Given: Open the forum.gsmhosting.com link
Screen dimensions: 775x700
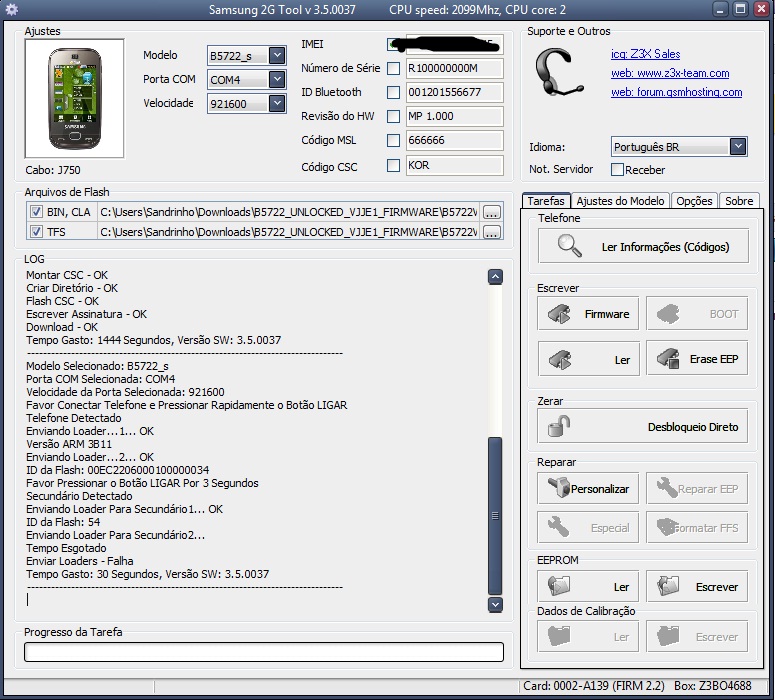Looking at the screenshot, I should click(x=677, y=92).
